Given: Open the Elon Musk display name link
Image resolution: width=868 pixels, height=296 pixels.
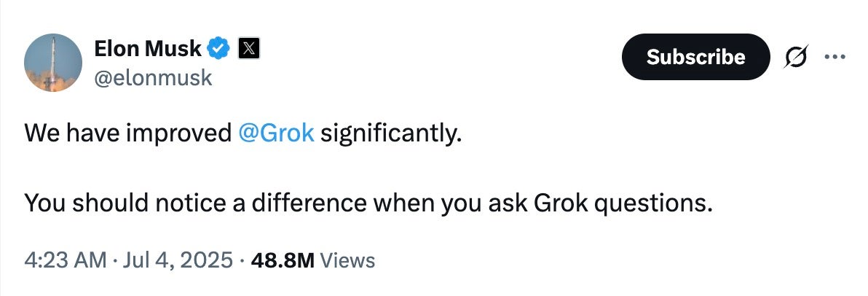Looking at the screenshot, I should tap(148, 49).
